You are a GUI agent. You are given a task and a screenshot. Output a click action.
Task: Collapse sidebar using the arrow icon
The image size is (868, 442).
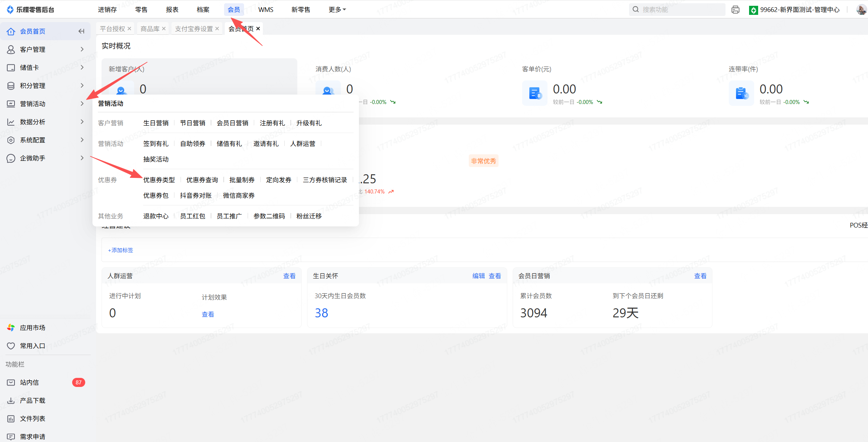tap(81, 32)
